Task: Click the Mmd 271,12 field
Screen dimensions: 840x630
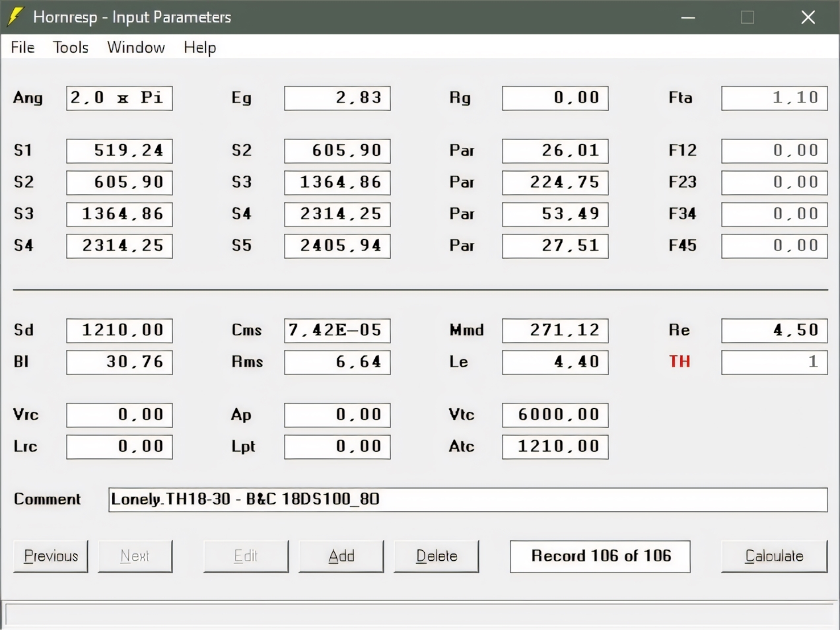Action: [x=555, y=330]
